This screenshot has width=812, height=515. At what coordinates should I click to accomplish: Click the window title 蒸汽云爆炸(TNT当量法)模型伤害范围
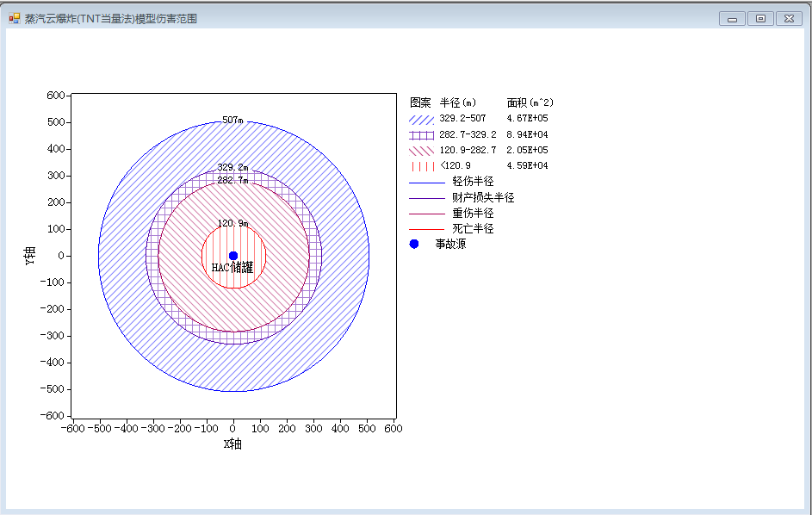[x=111, y=19]
